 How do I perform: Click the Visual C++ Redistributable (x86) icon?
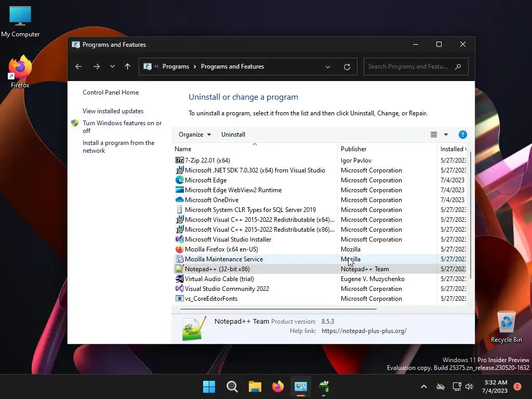(x=179, y=229)
